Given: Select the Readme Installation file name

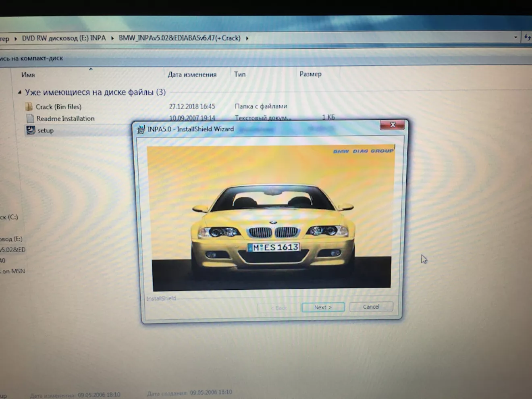Looking at the screenshot, I should [x=65, y=118].
